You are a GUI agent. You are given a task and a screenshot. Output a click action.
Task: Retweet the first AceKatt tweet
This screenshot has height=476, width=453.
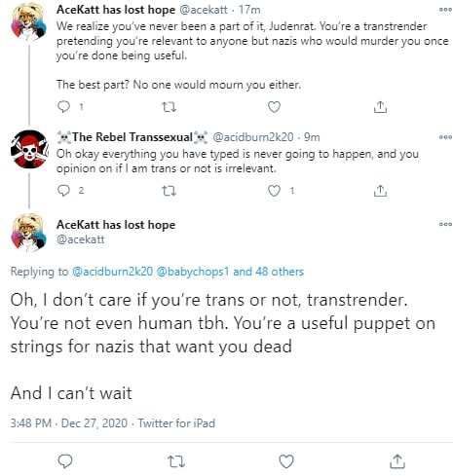(169, 107)
